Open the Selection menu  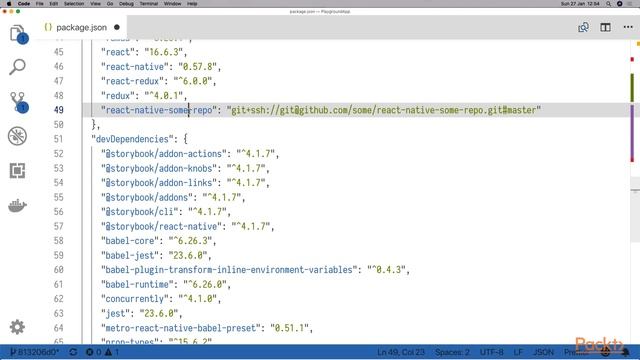pos(74,4)
